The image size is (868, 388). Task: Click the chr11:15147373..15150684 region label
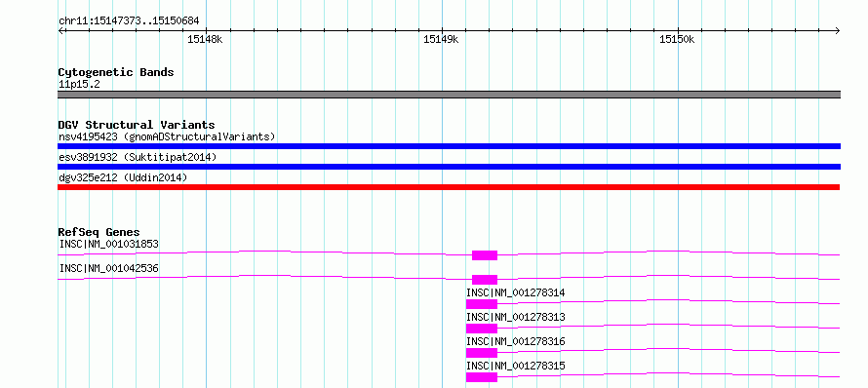click(x=129, y=21)
